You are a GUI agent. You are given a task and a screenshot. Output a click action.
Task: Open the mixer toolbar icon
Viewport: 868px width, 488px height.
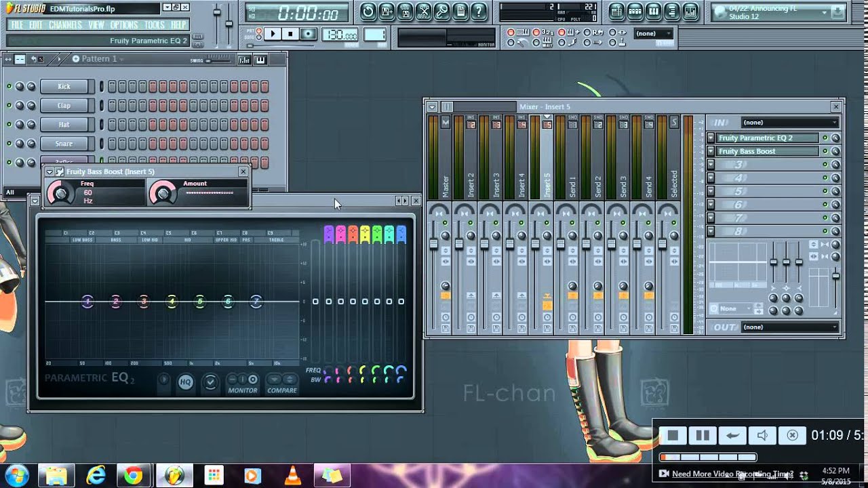[690, 11]
